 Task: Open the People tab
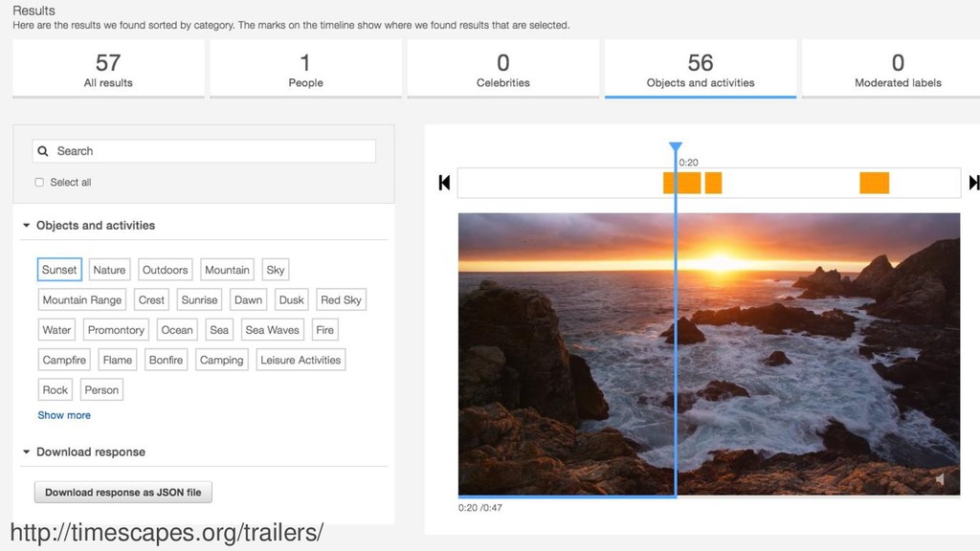(x=305, y=69)
